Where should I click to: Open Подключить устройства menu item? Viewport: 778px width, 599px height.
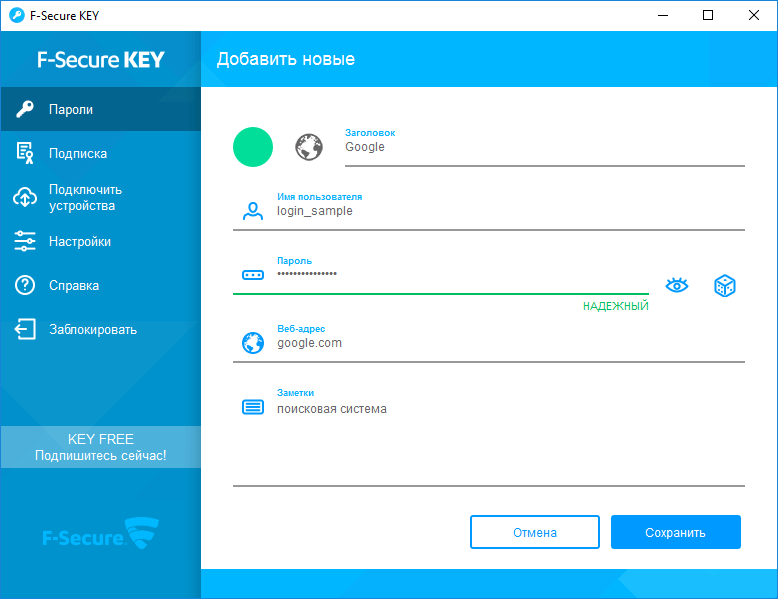coord(101,197)
